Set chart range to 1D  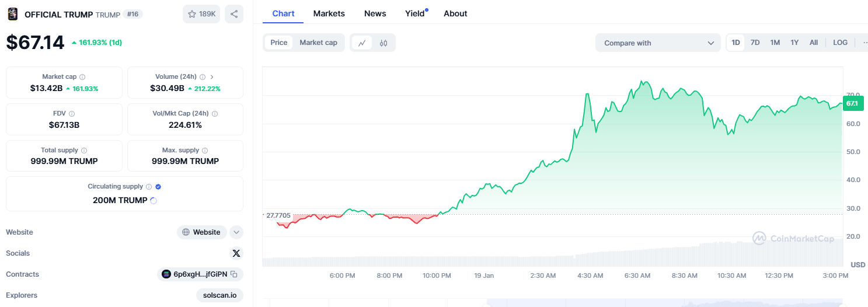[736, 43]
